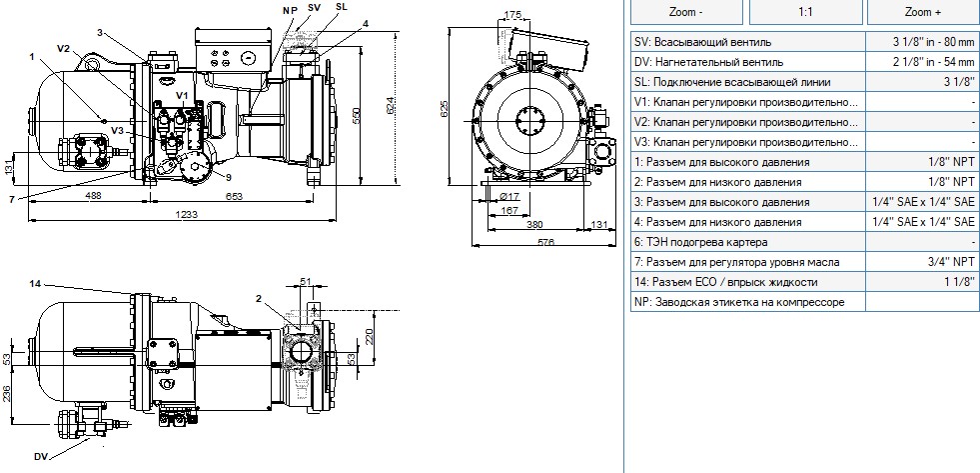The height and width of the screenshot is (473, 980).
Task: Click the 3 1/8" in - 80 mm value cell
Action: point(921,43)
